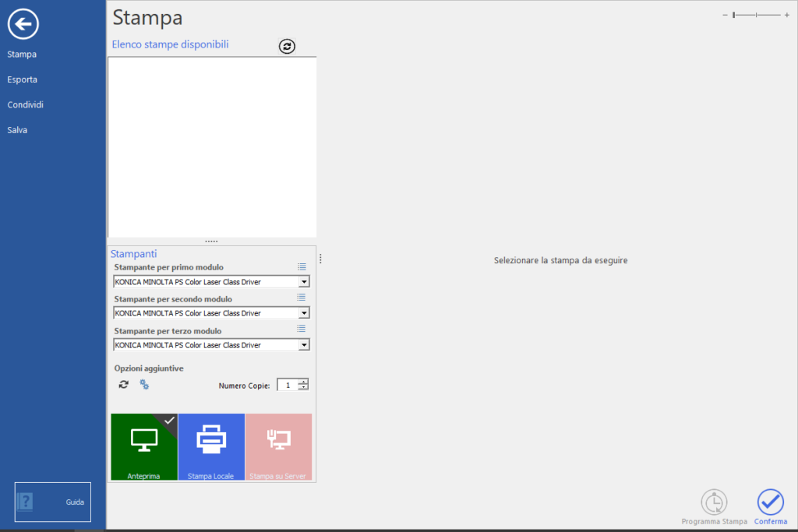Screen dimensions: 798x532
Task: Click the Elenco stampe disponibili heading
Action: (x=171, y=44)
